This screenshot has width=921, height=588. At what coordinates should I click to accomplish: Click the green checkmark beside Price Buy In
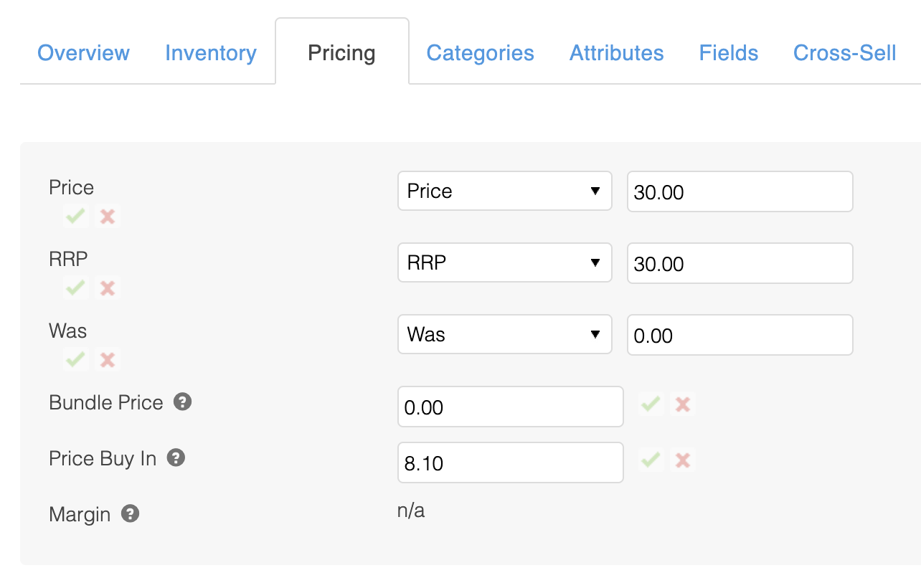pyautogui.click(x=651, y=460)
